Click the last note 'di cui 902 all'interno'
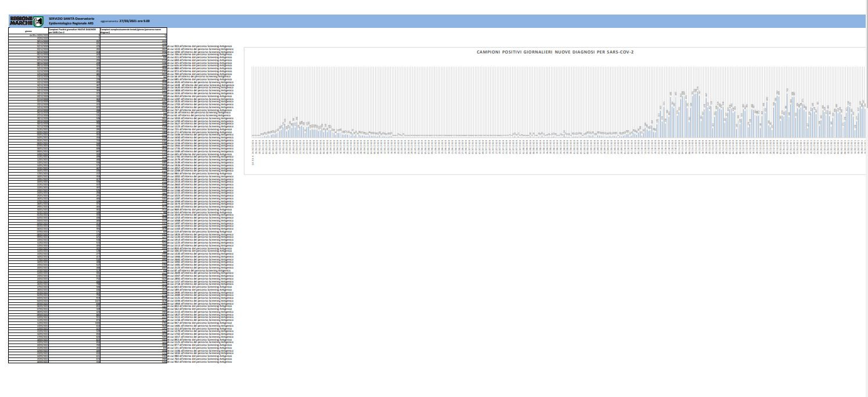868x397 pixels. [x=199, y=362]
